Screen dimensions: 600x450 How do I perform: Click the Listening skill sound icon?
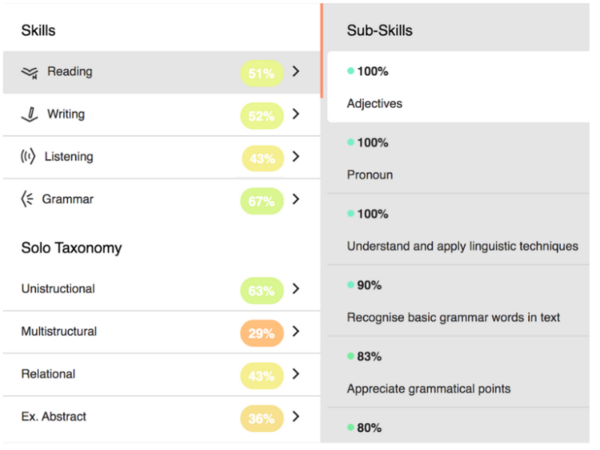[x=28, y=157]
